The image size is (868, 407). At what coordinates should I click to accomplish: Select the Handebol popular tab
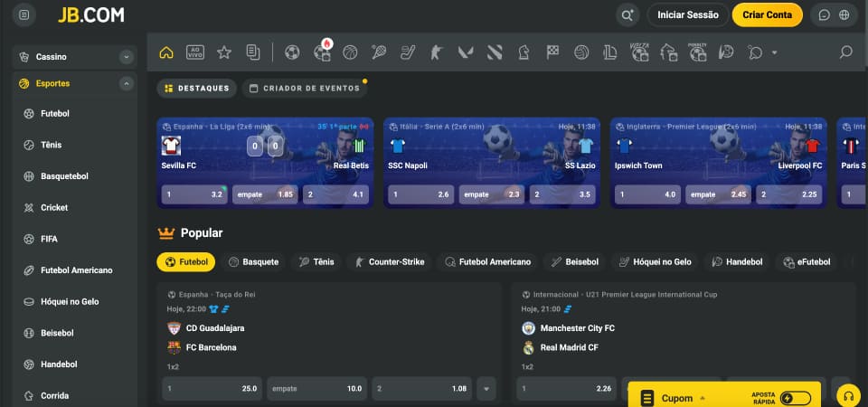[737, 262]
